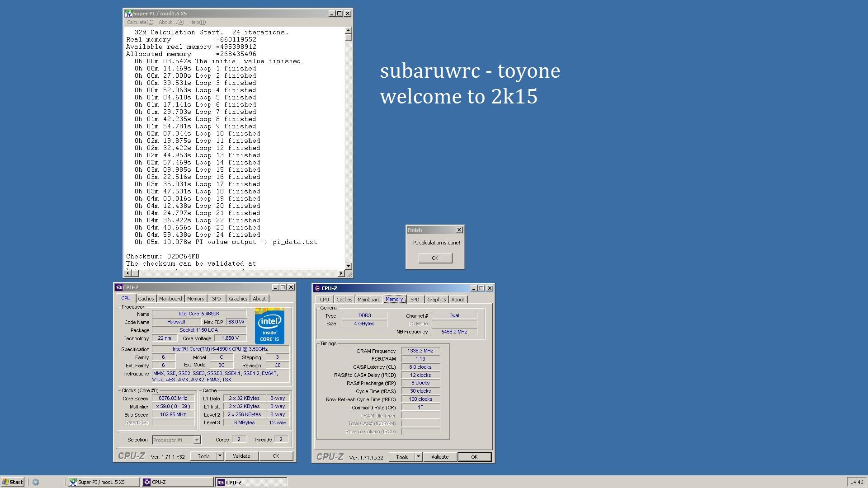Click the settings gear icon in quick launch
The image size is (868, 488).
36,482
